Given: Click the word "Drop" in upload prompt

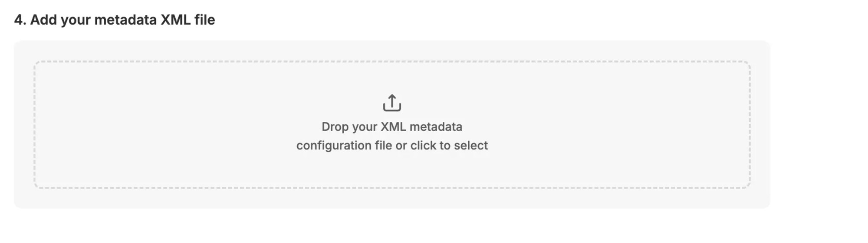Looking at the screenshot, I should click(x=335, y=127).
